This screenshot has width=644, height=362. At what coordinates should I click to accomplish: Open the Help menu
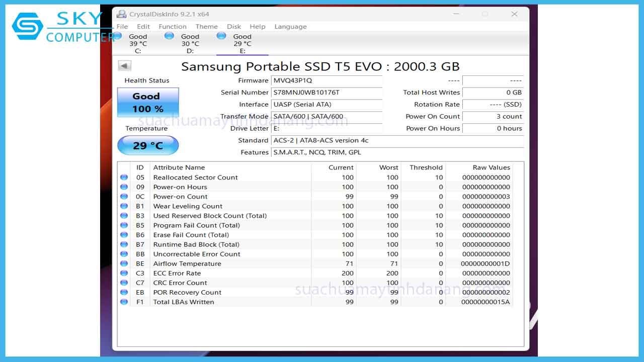click(258, 27)
